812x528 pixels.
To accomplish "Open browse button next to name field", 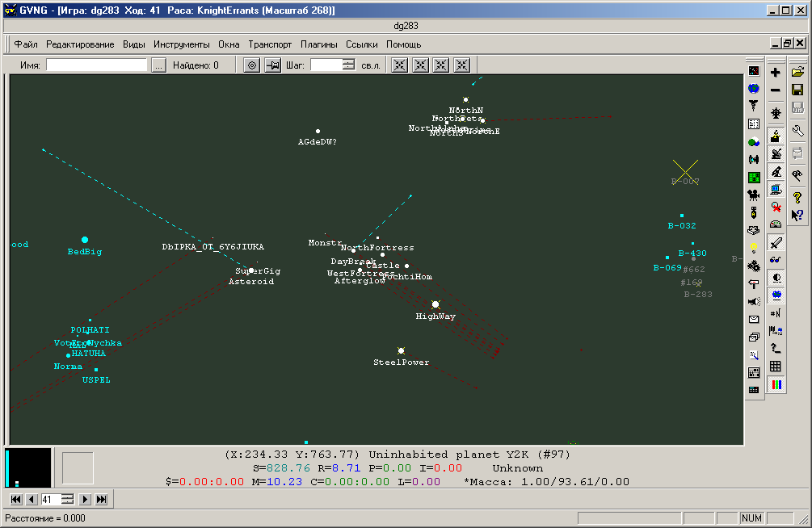I will pyautogui.click(x=158, y=65).
